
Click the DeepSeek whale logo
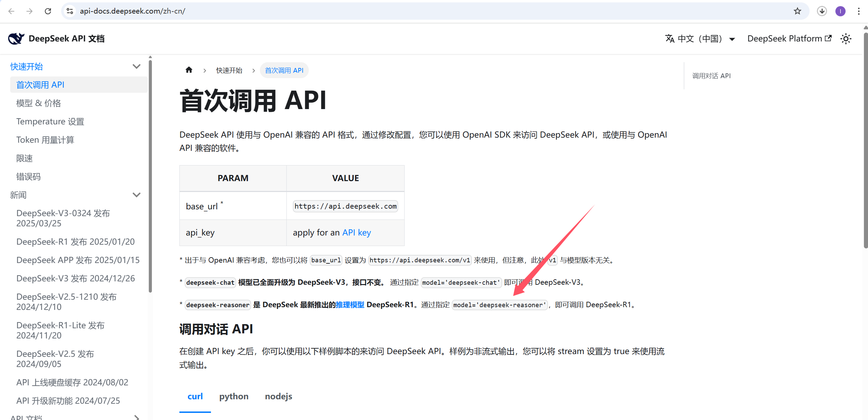tap(15, 38)
